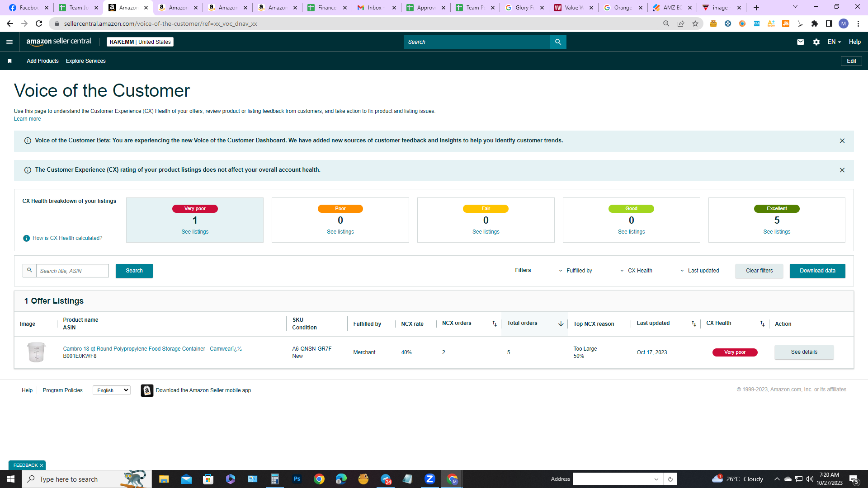The width and height of the screenshot is (868, 488).
Task: Switch to the Facebook browser tab
Action: point(28,8)
